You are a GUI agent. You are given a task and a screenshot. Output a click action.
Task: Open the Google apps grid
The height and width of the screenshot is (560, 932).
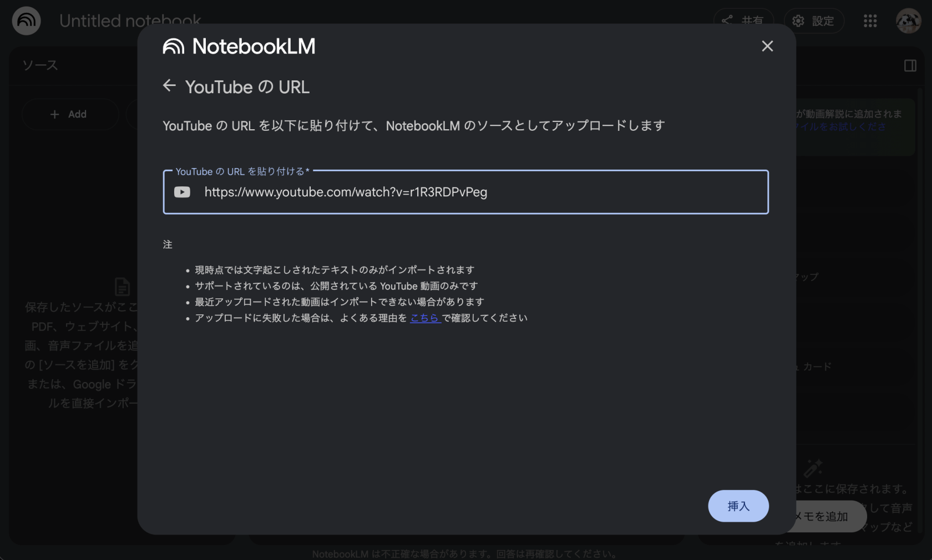[x=870, y=21]
